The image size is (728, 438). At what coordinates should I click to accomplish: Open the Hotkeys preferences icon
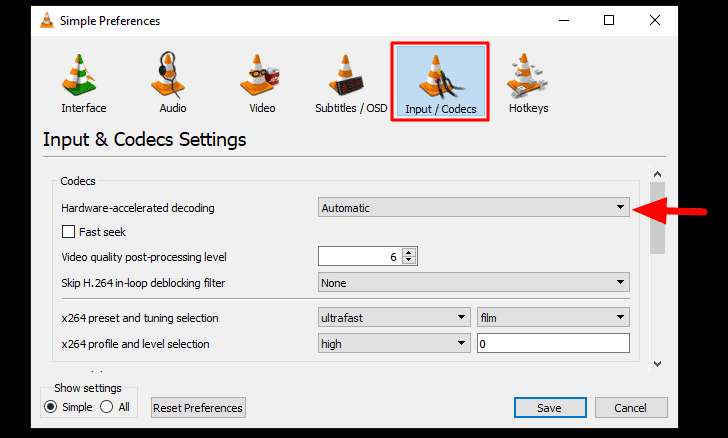[527, 75]
